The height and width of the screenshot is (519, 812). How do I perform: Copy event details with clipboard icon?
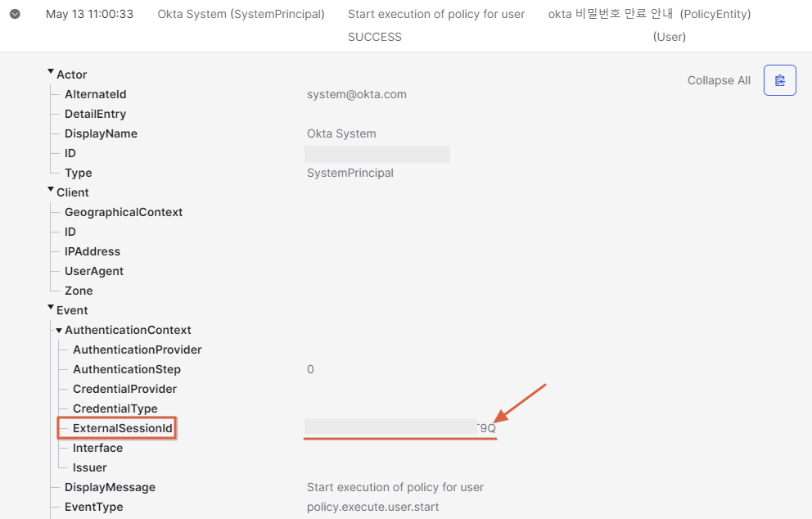pyautogui.click(x=779, y=80)
